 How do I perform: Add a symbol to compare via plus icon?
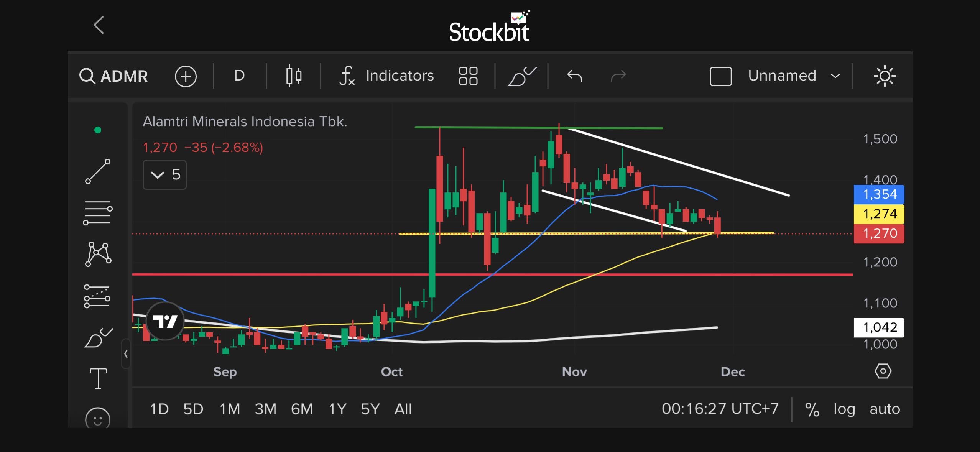click(x=186, y=76)
